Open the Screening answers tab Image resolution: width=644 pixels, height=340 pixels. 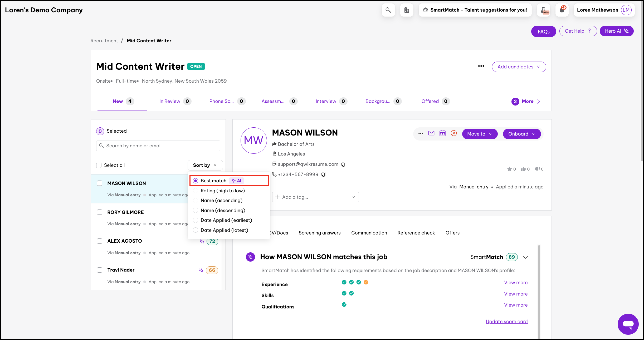coord(319,233)
